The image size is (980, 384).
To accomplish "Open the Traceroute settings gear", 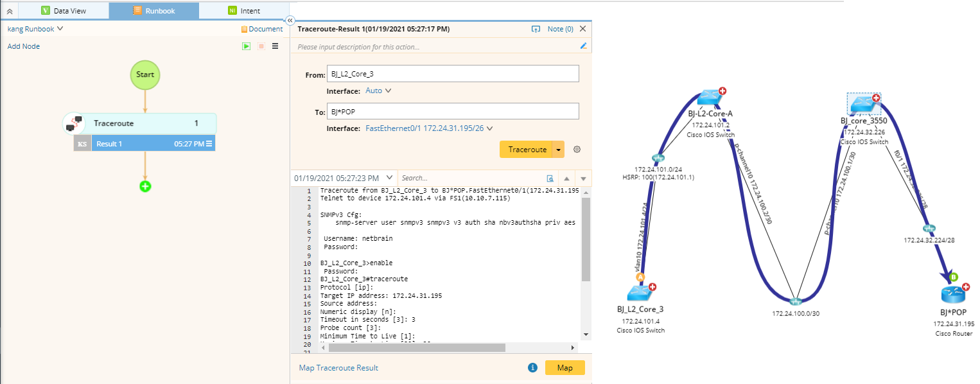I will (x=577, y=149).
